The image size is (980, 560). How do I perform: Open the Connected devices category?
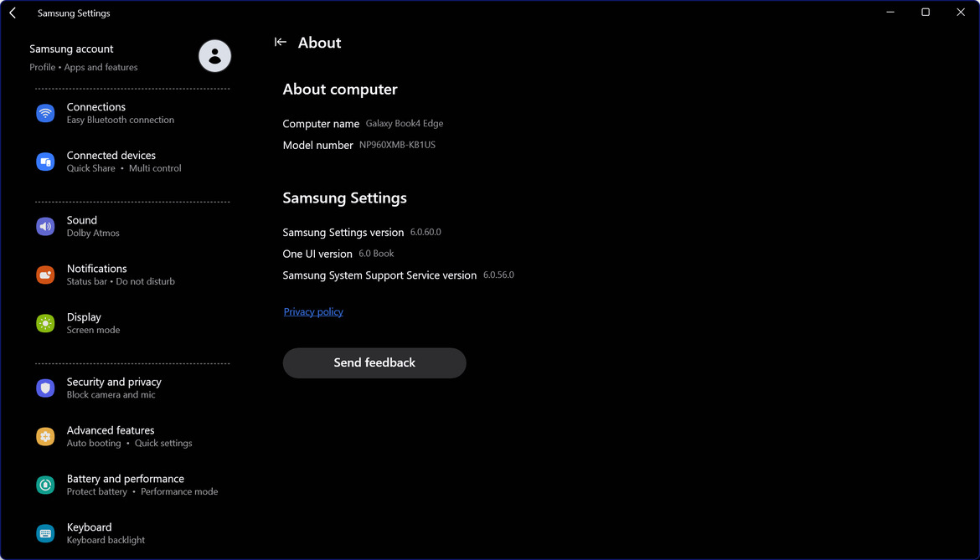click(x=132, y=162)
